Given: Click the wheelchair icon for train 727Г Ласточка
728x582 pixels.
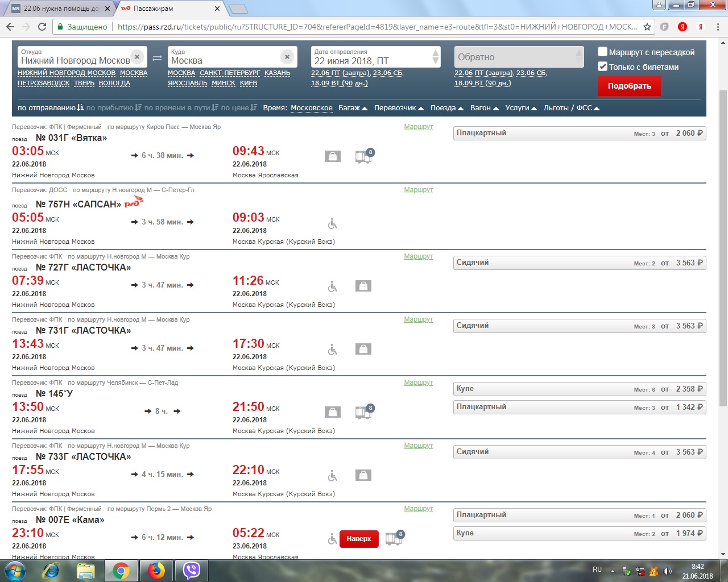Looking at the screenshot, I should point(333,286).
